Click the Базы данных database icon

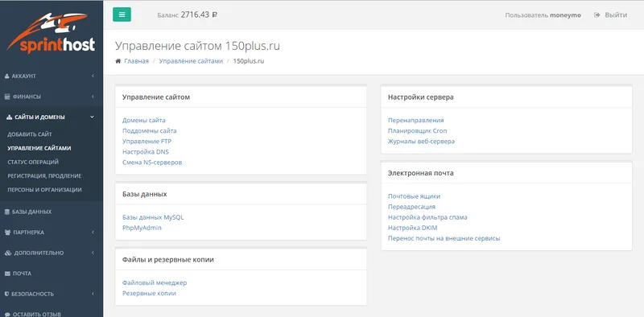point(7,212)
